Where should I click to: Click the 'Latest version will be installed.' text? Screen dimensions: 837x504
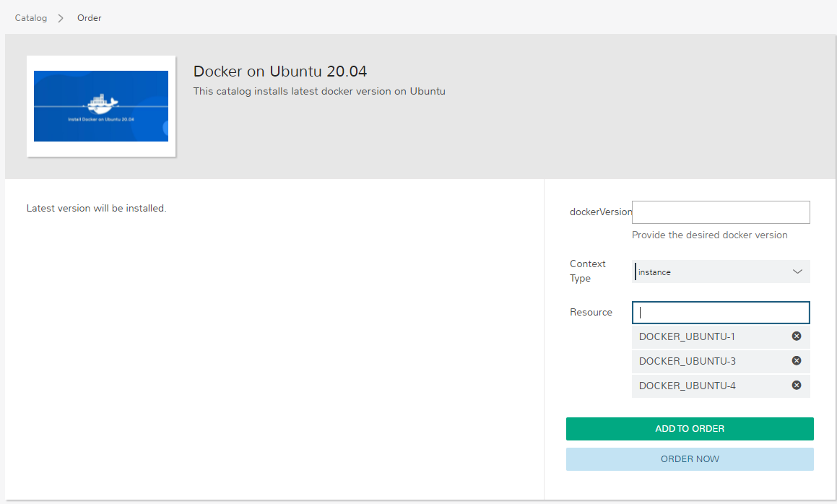coord(97,208)
